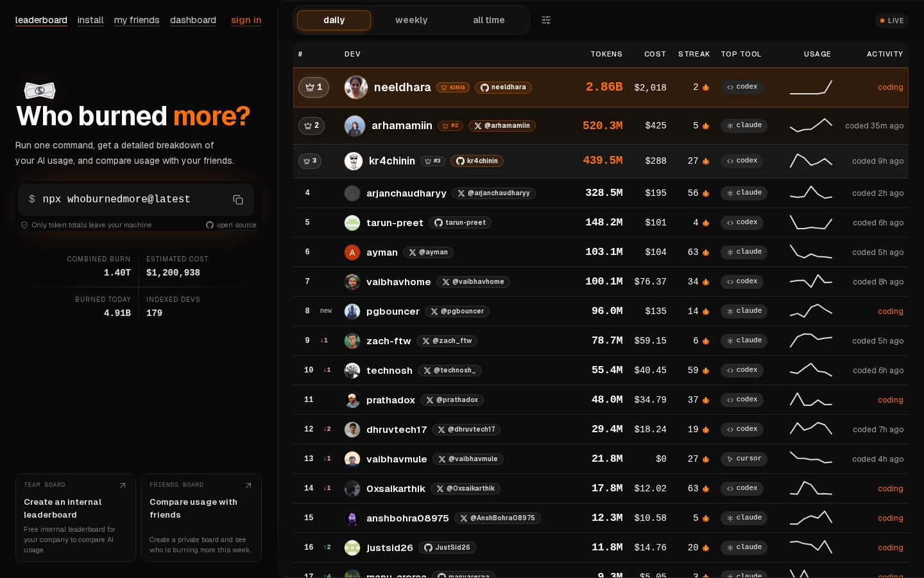Click kr4chinin's profile avatar
Image resolution: width=924 pixels, height=578 pixels.
[354, 161]
